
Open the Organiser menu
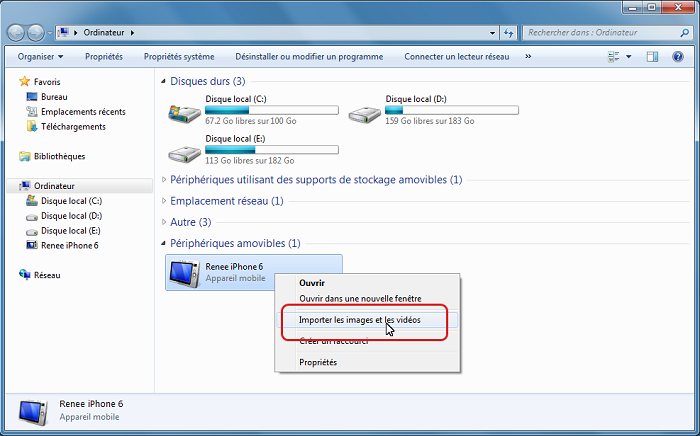point(40,57)
